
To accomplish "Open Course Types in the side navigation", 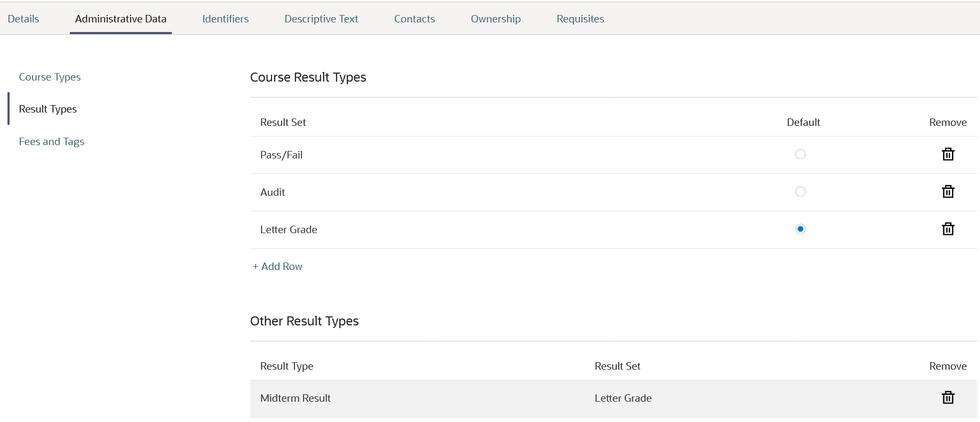I will tap(50, 77).
